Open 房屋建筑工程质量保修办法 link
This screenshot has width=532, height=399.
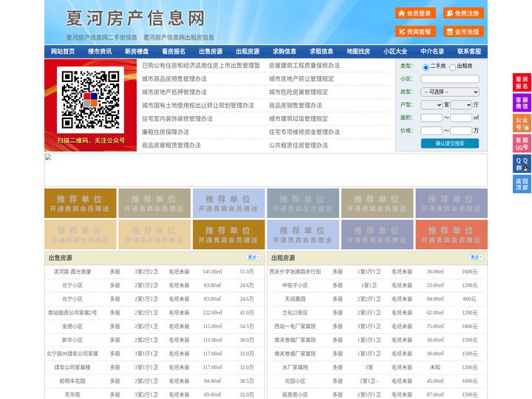(x=304, y=66)
